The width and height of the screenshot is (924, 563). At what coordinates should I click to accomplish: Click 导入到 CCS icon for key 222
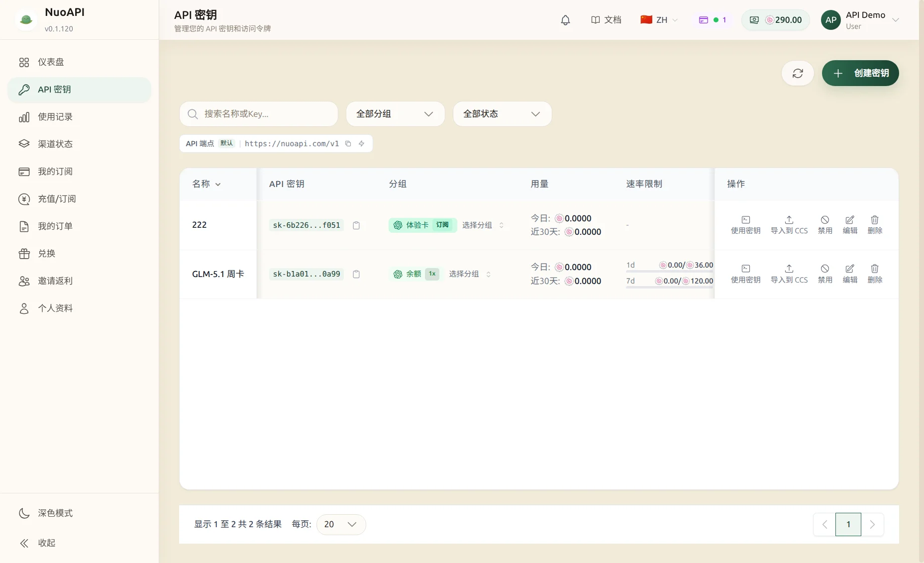click(x=789, y=225)
